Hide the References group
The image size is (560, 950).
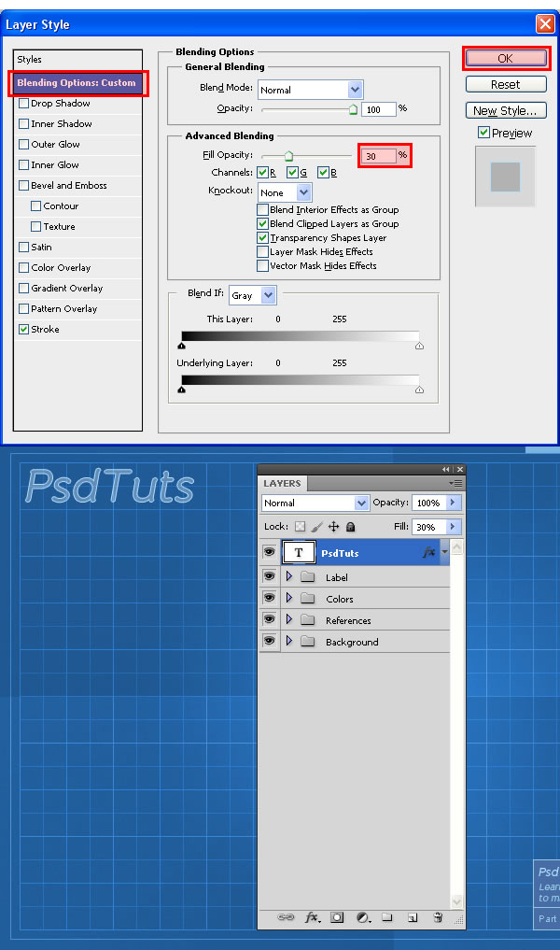coord(270,619)
